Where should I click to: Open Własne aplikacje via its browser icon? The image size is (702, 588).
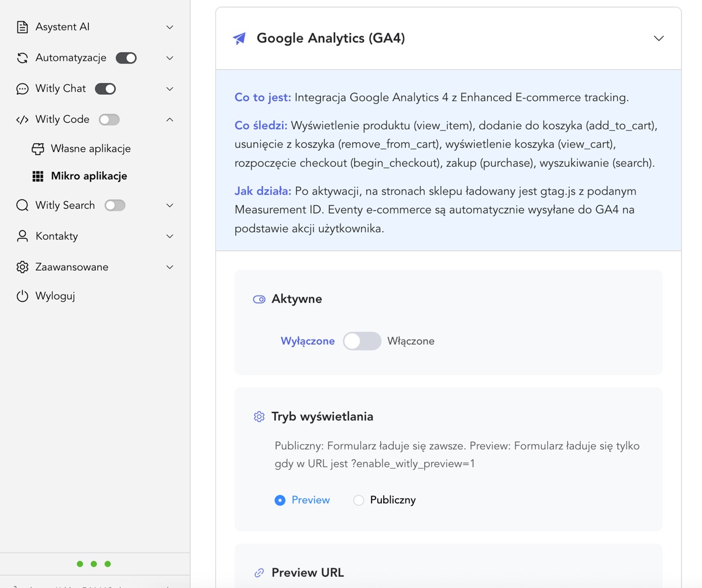point(38,148)
